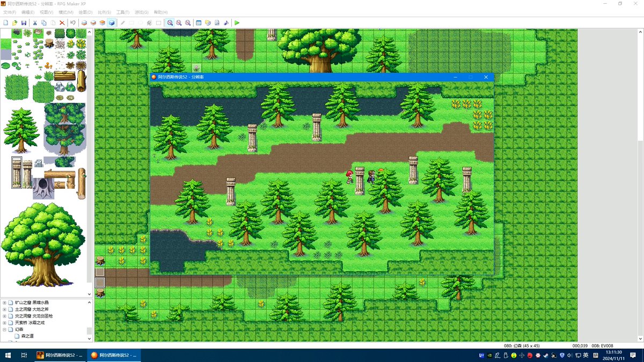Open the Task View taskbar icon
This screenshot has height=362, width=644.
point(24,355)
